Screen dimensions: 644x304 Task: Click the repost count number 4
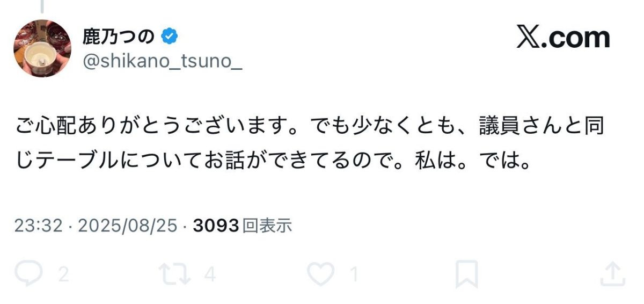coord(210,275)
